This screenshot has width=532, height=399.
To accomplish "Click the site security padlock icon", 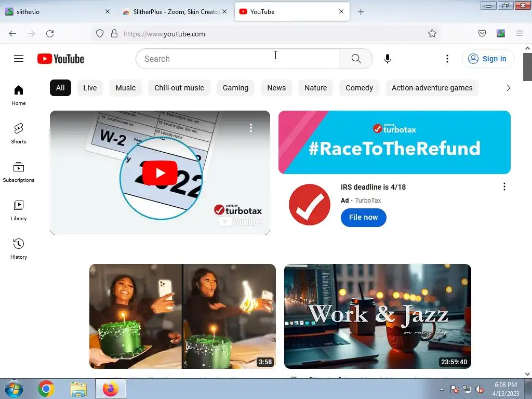I will click(x=114, y=34).
